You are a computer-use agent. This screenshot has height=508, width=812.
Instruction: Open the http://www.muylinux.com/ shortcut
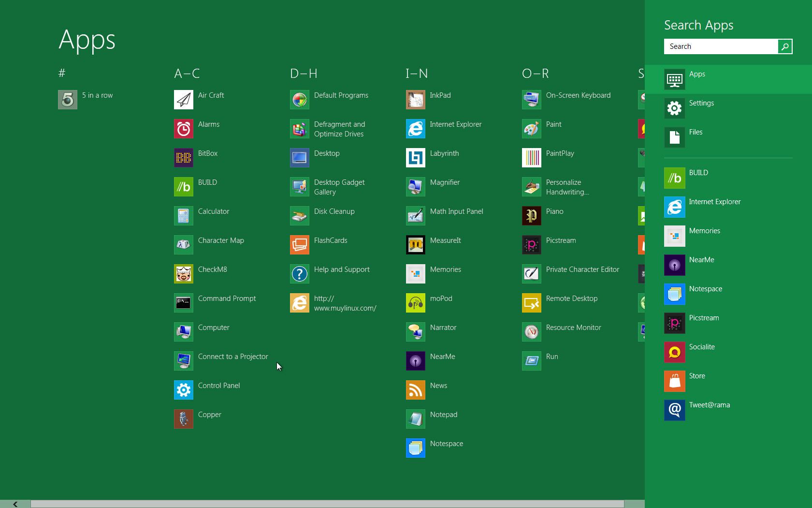(300, 303)
